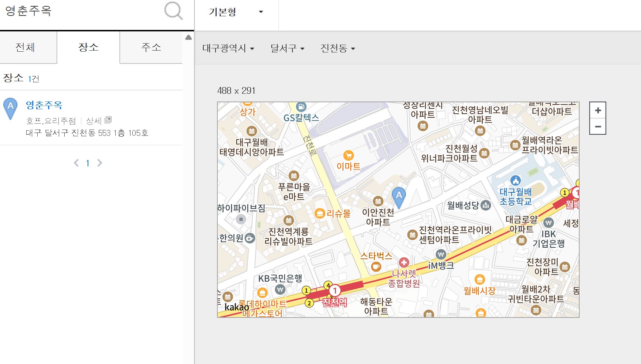Image resolution: width=641 pixels, height=364 pixels.
Task: Click the 대금로얄 아파트 building icon
Action: (521, 241)
